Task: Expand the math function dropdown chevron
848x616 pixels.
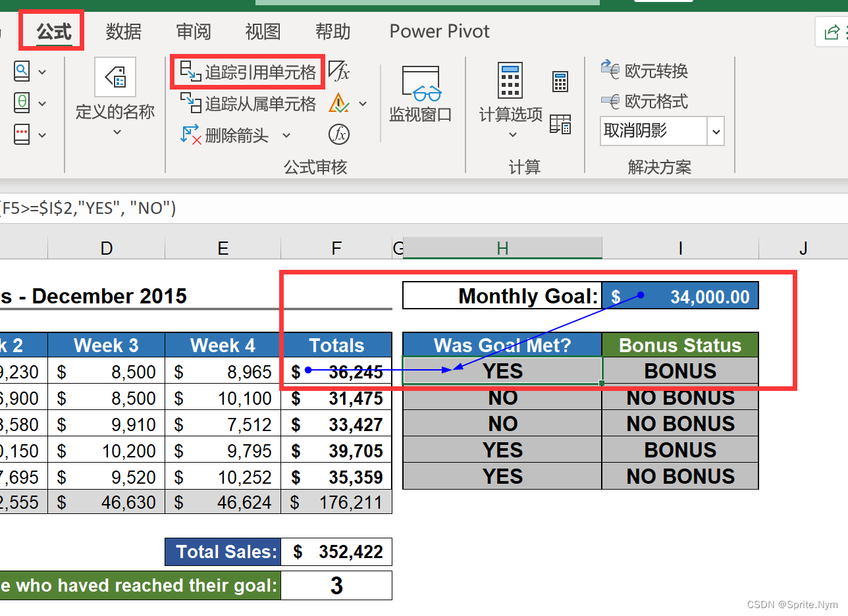Action: 42,103
